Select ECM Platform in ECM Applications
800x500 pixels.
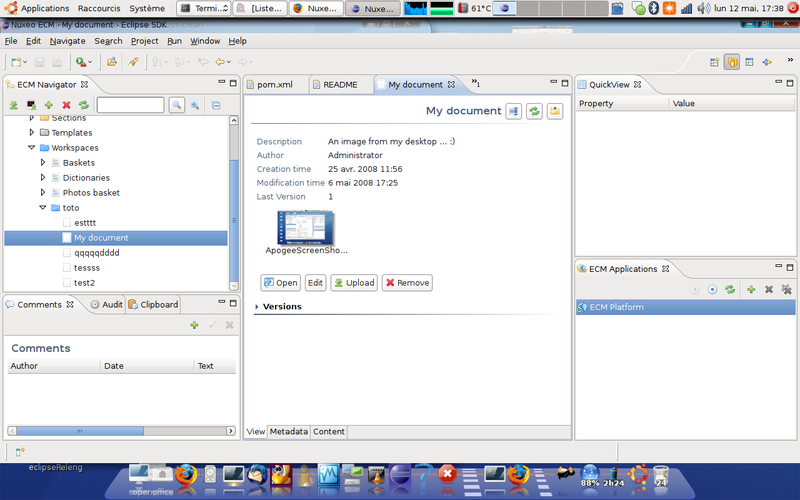(686, 307)
